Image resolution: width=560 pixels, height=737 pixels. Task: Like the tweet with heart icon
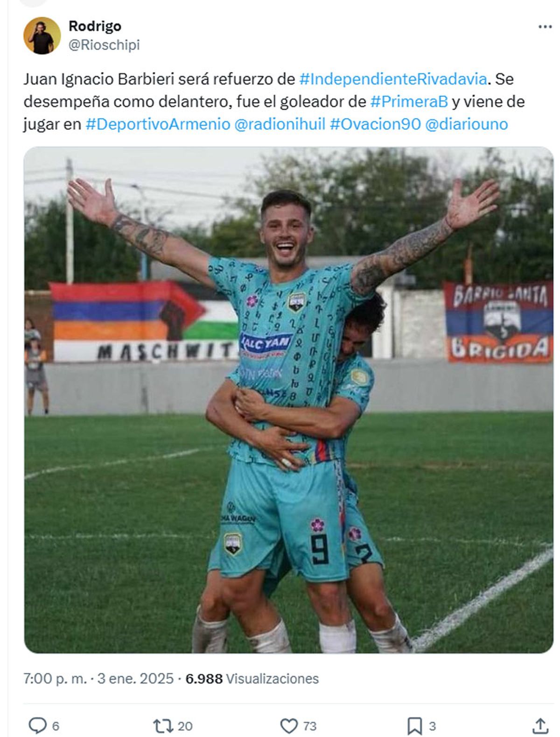point(289,726)
